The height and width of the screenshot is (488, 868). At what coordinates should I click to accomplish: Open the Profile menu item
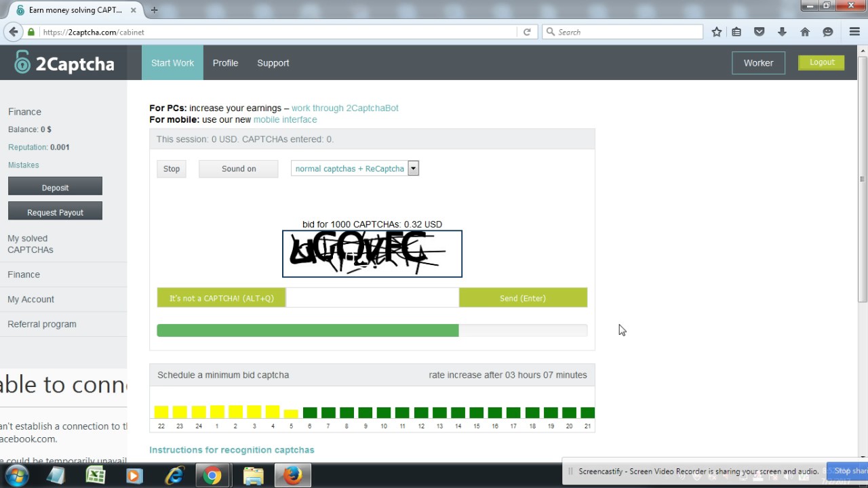tap(225, 63)
